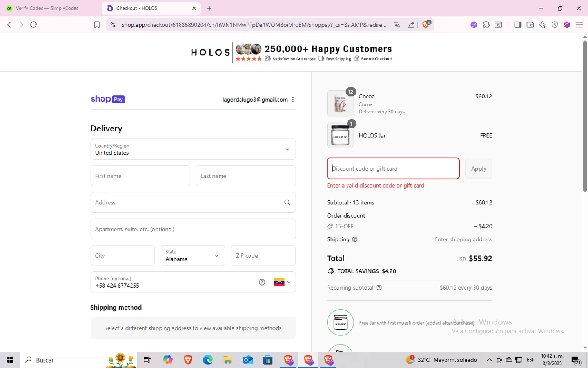Click the HOLOS store logo
This screenshot has height=368, width=588.
[211, 53]
